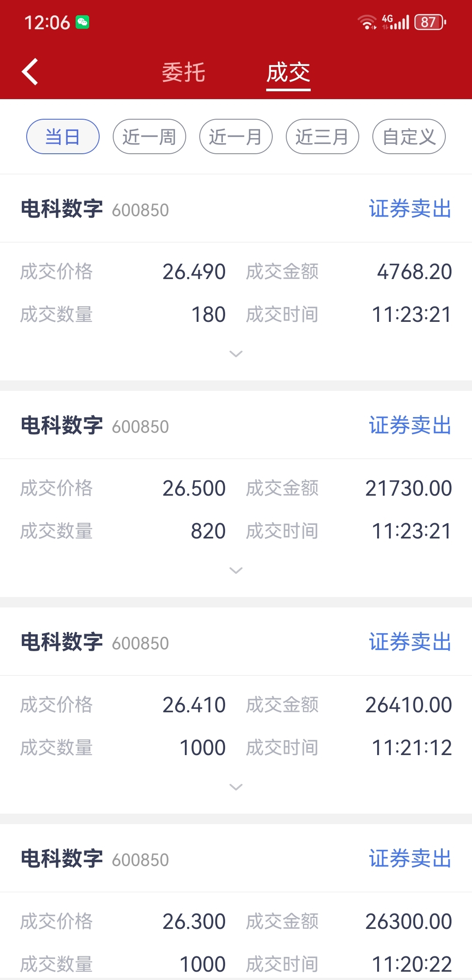Tap the status bar clock 12:06

click(47, 23)
